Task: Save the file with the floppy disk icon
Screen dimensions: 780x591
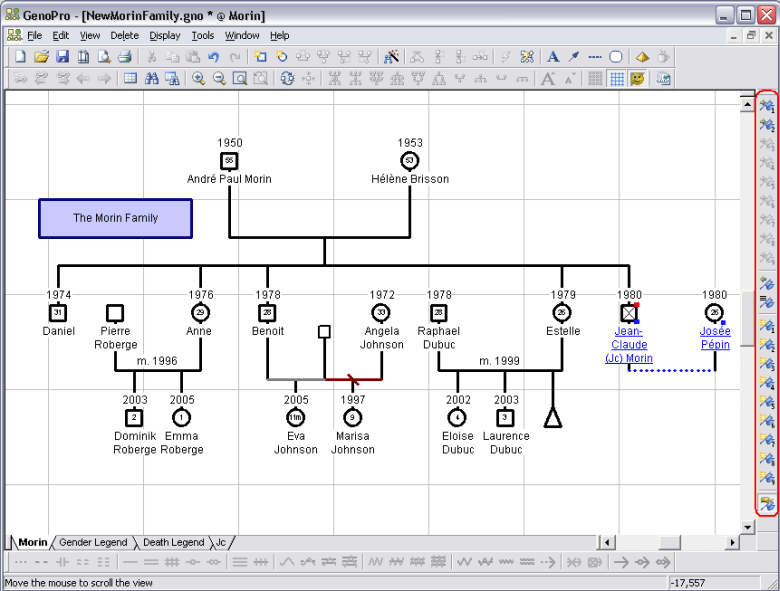Action: click(62, 57)
